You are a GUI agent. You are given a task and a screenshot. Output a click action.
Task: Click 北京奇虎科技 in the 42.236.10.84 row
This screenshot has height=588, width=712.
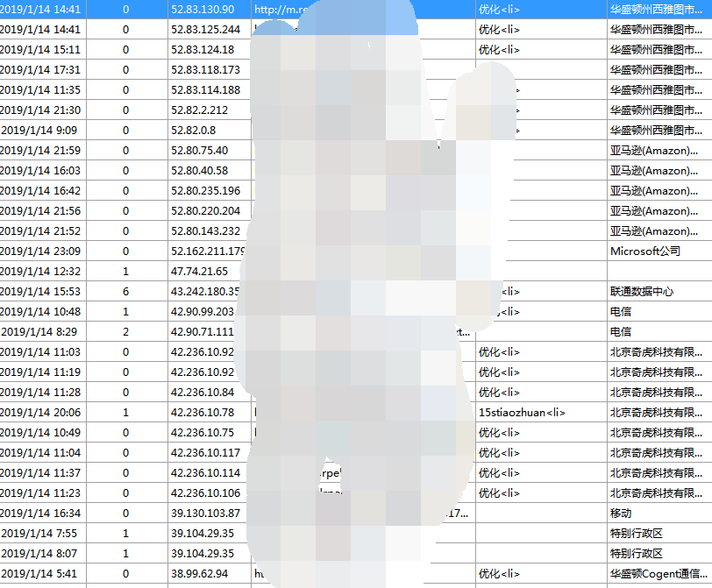click(x=657, y=393)
